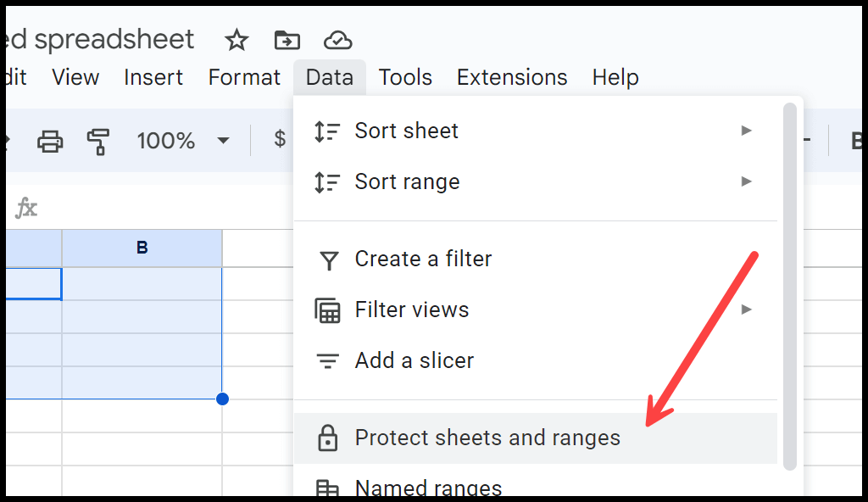The image size is (868, 502).
Task: Click the lock icon for protecting sheets
Action: point(327,438)
